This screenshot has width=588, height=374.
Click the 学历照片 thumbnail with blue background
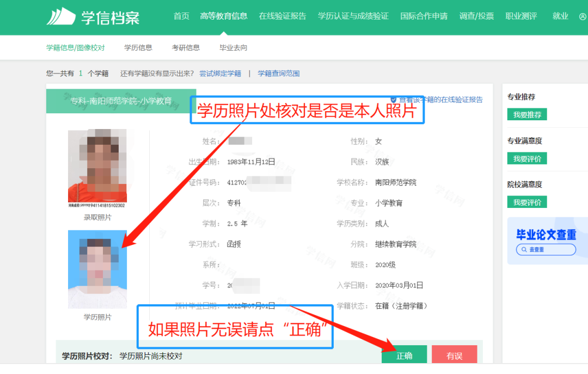tap(97, 269)
